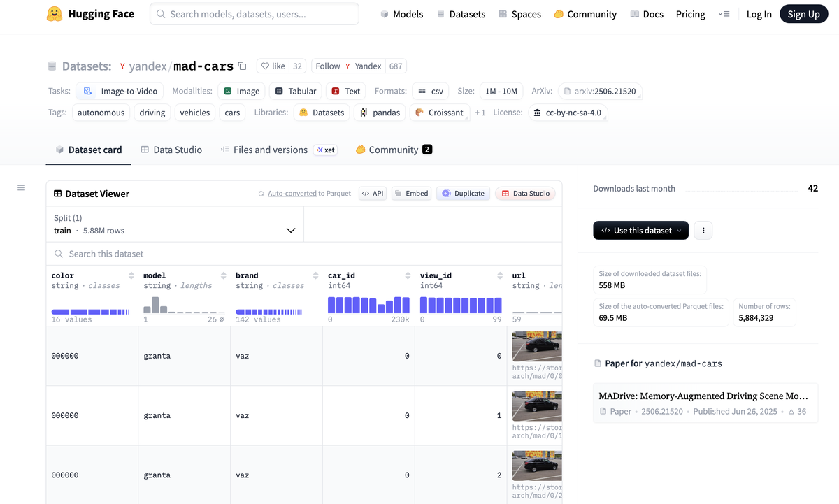Open the like count 32
The width and height of the screenshot is (839, 504).
coord(298,66)
